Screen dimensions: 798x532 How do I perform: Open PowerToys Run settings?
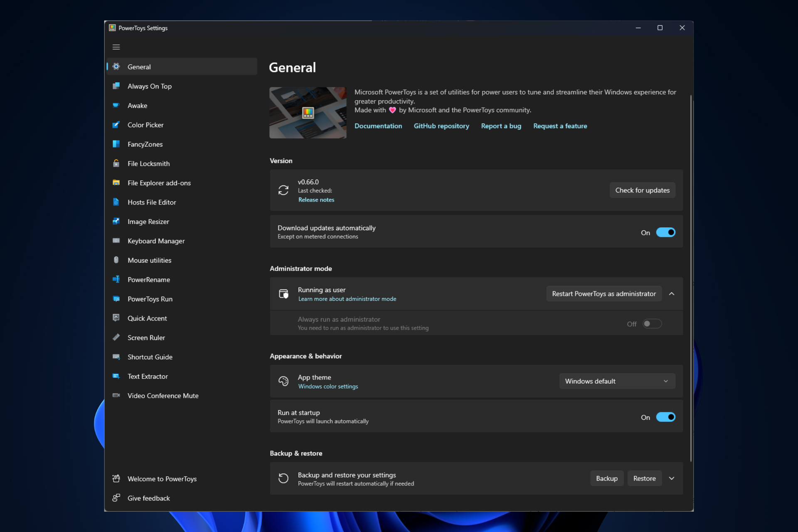(x=150, y=299)
